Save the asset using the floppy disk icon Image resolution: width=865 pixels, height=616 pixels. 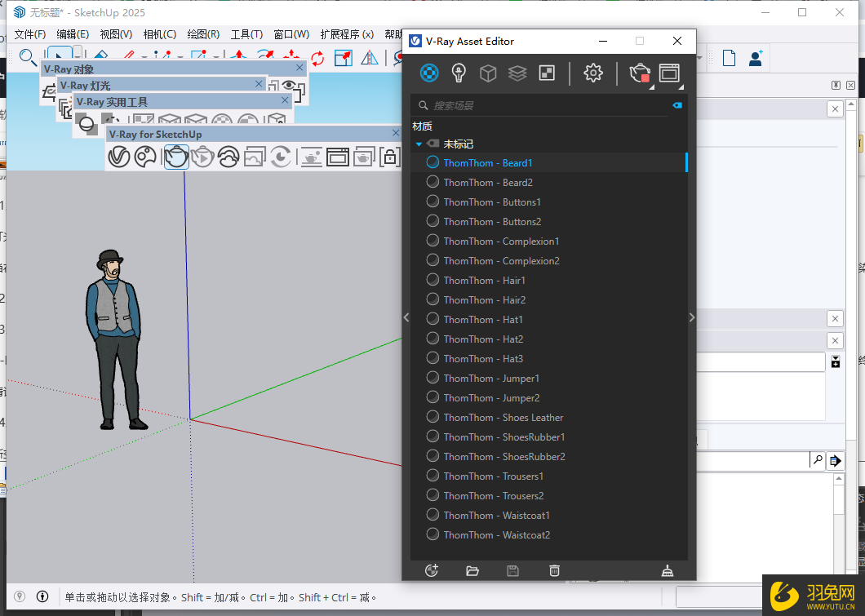click(x=513, y=571)
